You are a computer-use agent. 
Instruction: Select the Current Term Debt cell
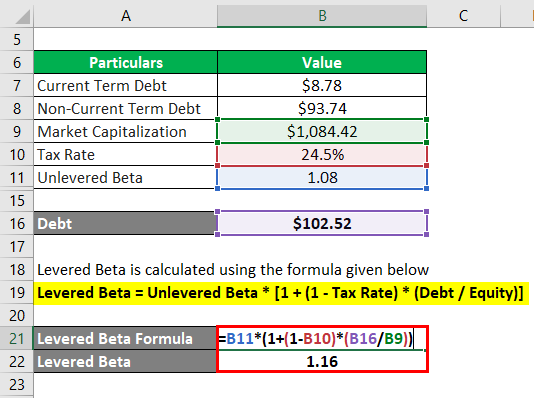pos(126,85)
